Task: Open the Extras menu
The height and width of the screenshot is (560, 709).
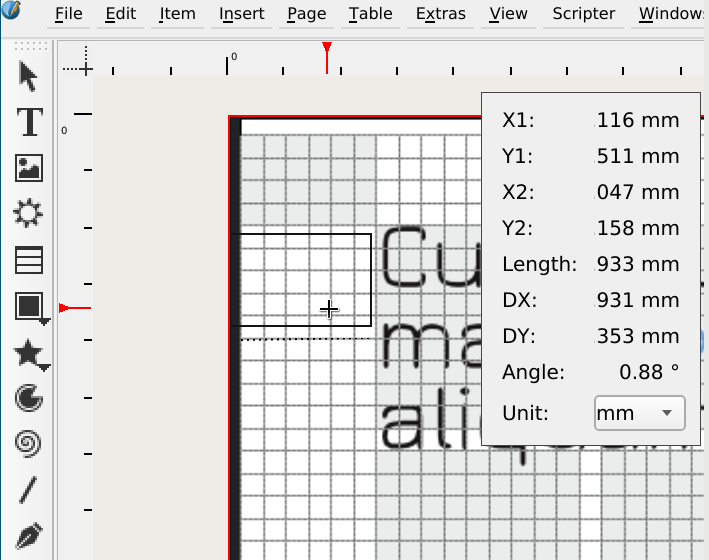Action: [440, 14]
